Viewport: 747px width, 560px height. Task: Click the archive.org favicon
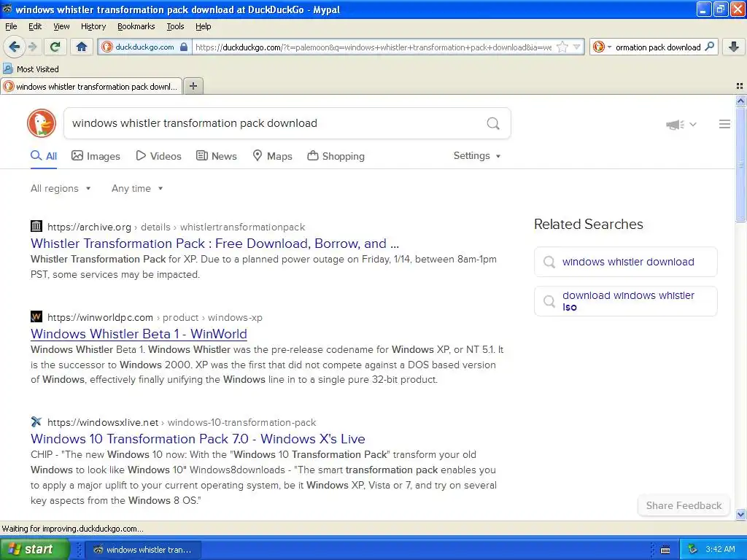36,226
